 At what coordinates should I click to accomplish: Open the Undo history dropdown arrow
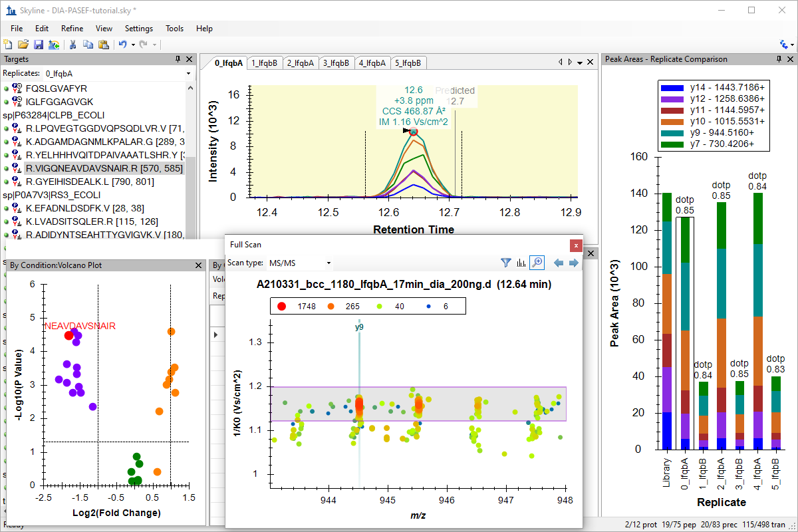pyautogui.click(x=133, y=45)
